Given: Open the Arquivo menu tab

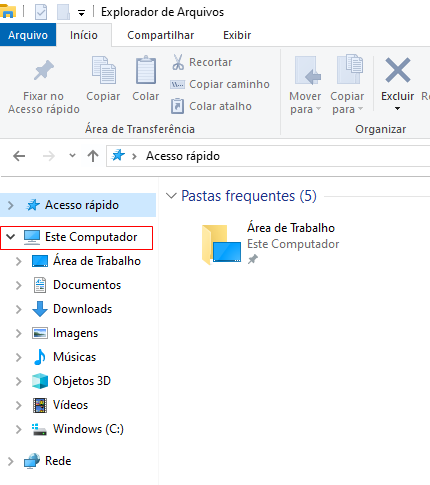Looking at the screenshot, I should (28, 35).
